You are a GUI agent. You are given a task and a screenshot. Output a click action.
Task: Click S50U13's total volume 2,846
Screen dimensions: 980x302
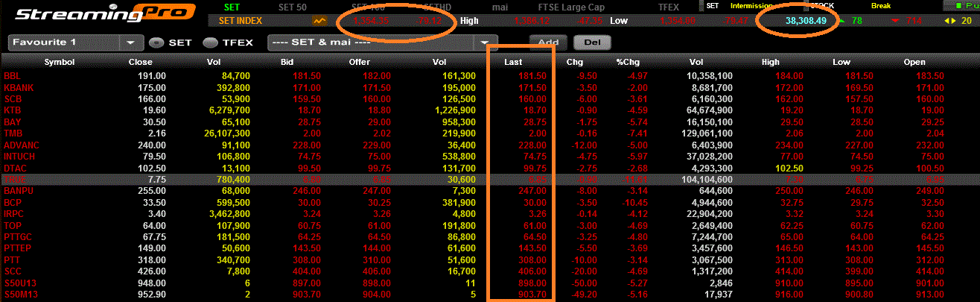[721, 283]
